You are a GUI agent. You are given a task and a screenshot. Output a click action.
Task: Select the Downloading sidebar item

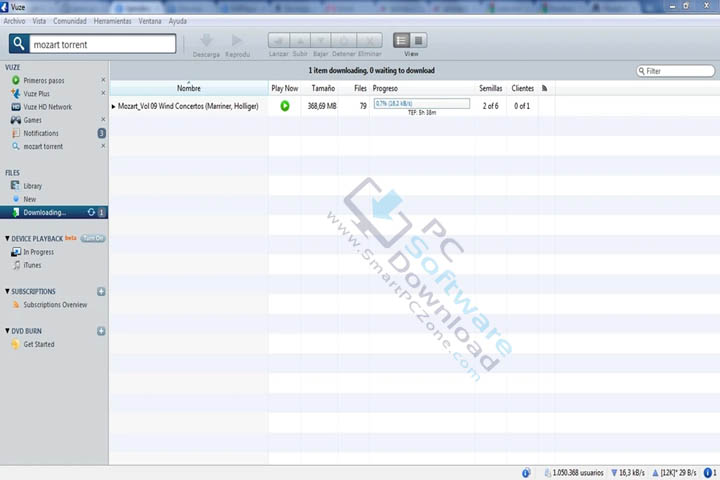coord(54,212)
